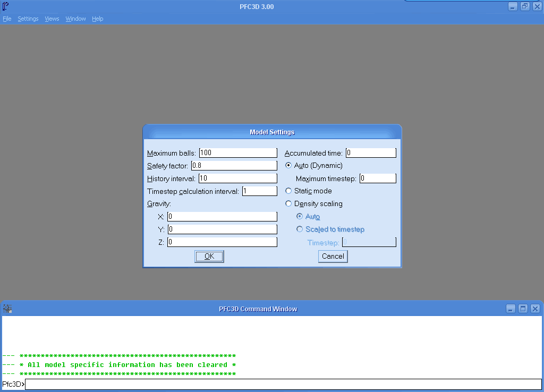Viewport: 544px width, 392px height.
Task: Click the 'Gravity:' label
Action: tap(159, 203)
